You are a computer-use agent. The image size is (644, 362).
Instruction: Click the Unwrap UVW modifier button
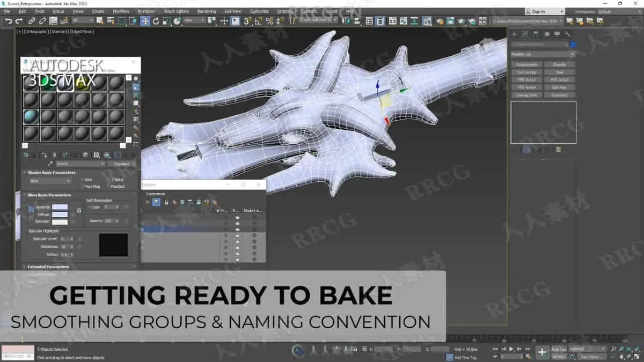pos(526,95)
